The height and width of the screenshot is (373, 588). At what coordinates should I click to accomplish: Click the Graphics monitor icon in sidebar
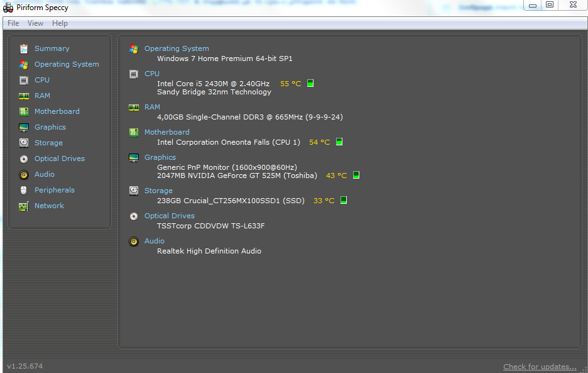tap(24, 127)
